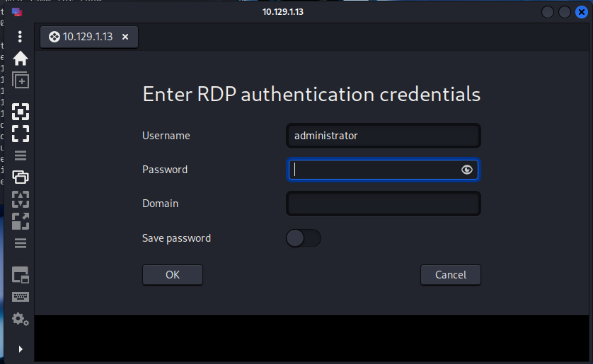Click the Username input field
593x364 pixels.
coord(384,136)
